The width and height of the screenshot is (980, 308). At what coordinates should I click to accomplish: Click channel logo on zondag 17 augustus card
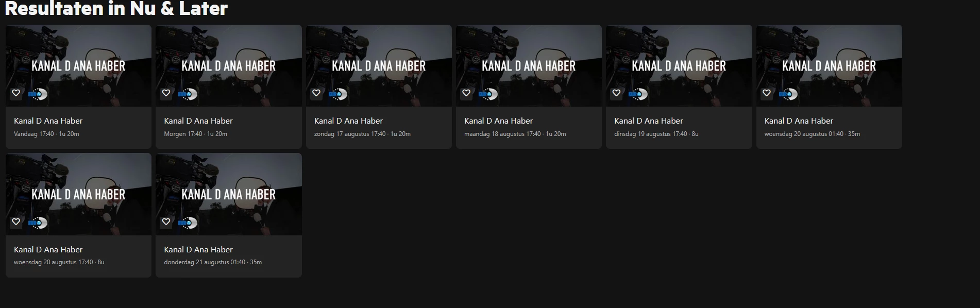coord(338,94)
